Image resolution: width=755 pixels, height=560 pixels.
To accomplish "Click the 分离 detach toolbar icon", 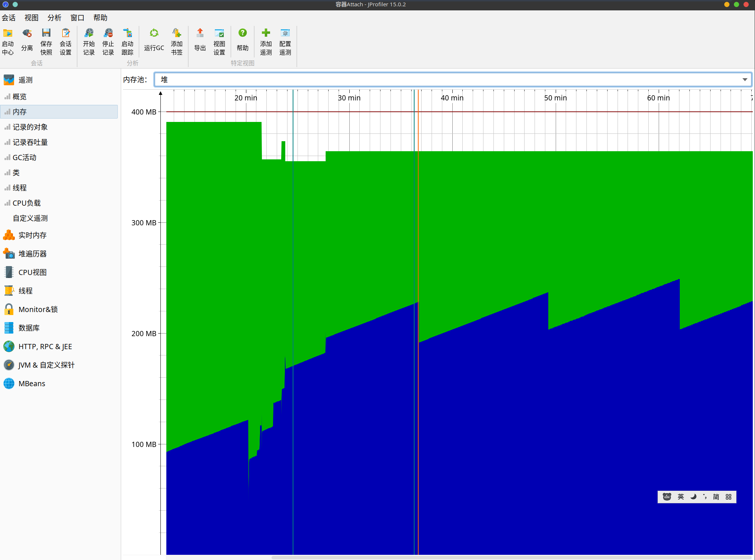I will (27, 33).
